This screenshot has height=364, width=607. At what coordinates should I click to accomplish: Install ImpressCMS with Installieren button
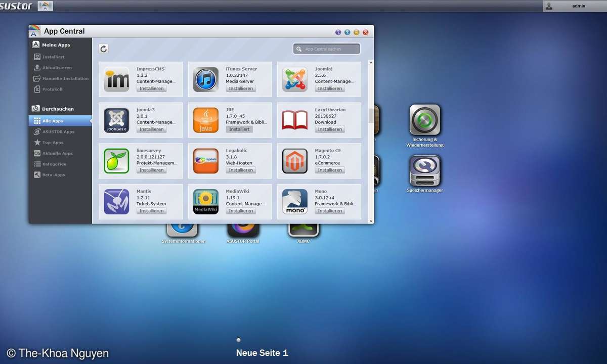pyautogui.click(x=152, y=88)
